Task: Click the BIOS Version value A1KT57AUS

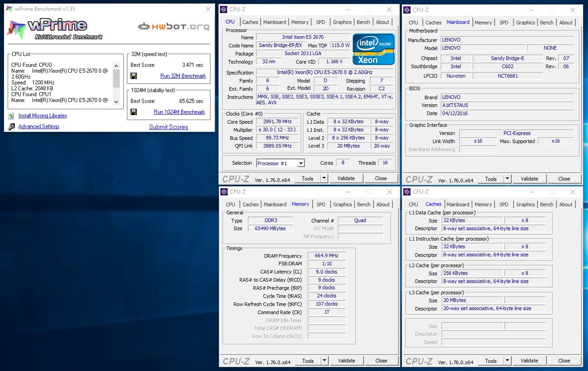Action: pos(508,105)
